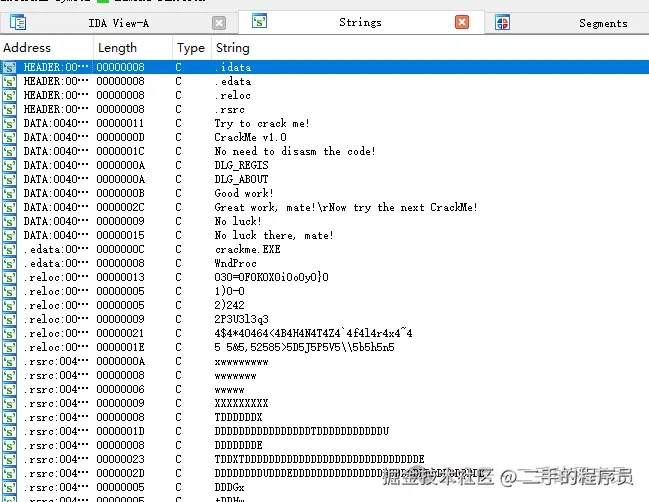
Task: Click the icon beside 'No luck!' row
Action: click(x=10, y=221)
